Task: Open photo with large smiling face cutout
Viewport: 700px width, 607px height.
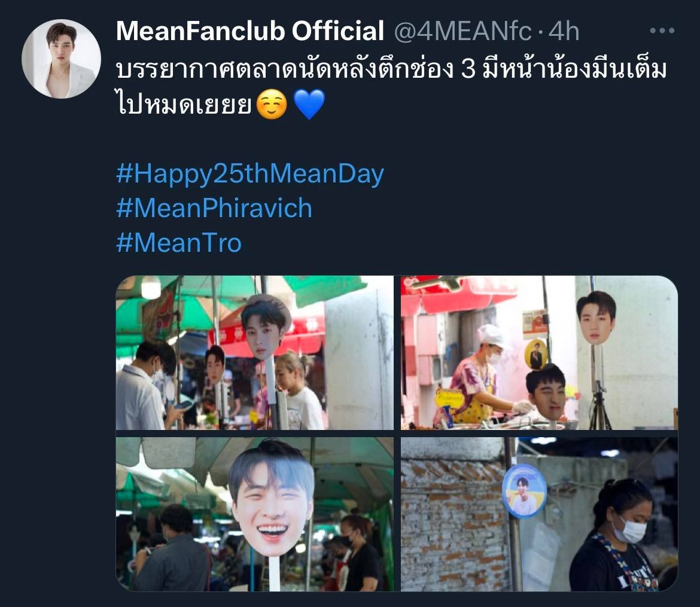Action: (x=255, y=514)
